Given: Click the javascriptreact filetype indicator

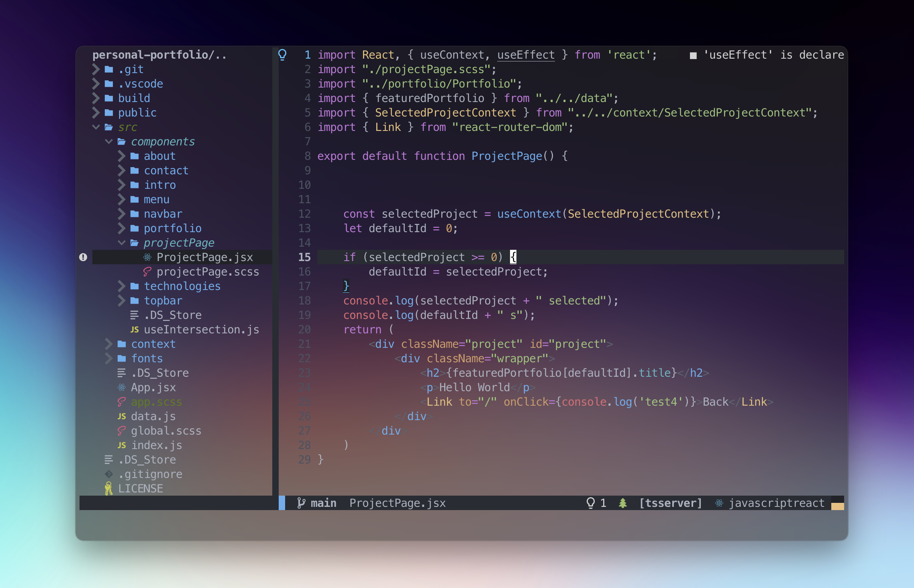Looking at the screenshot, I should pos(776,503).
